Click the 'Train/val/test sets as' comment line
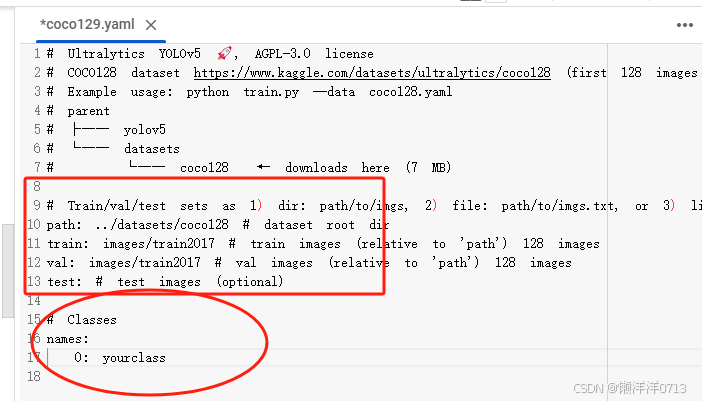Screen dimensions: 702x401 pos(374,205)
